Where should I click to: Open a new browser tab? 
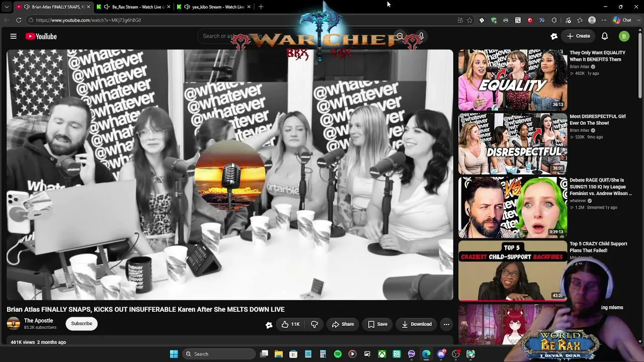pyautogui.click(x=261, y=7)
